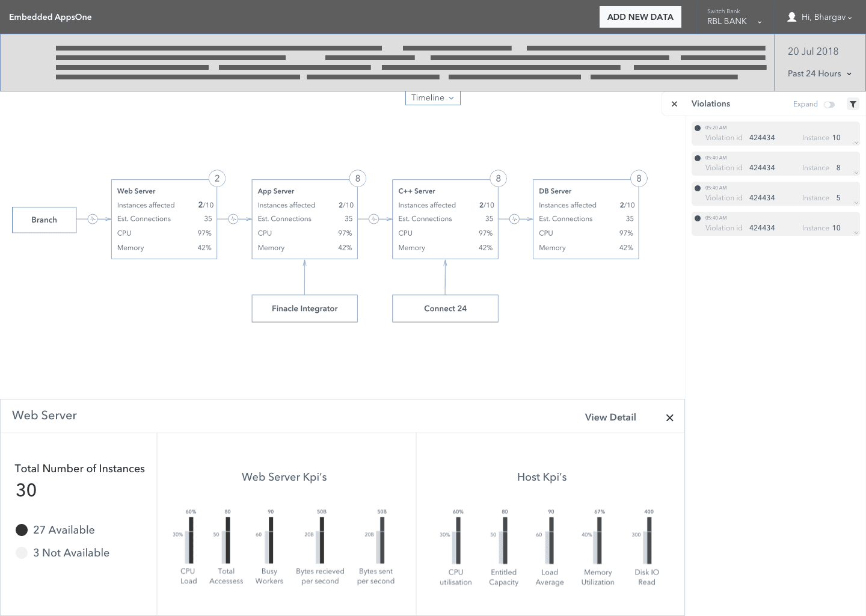Close the Violations panel with X
Screen dimensions: 866x616
[674, 104]
